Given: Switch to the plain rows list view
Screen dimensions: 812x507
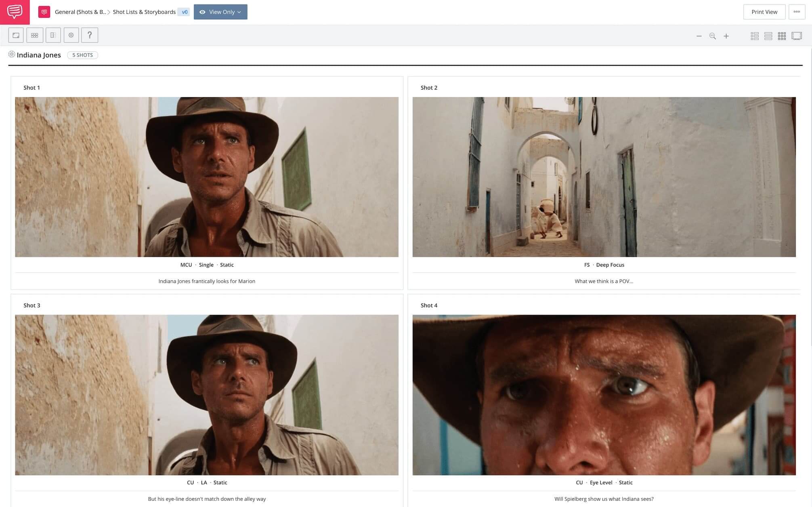Looking at the screenshot, I should pyautogui.click(x=768, y=36).
